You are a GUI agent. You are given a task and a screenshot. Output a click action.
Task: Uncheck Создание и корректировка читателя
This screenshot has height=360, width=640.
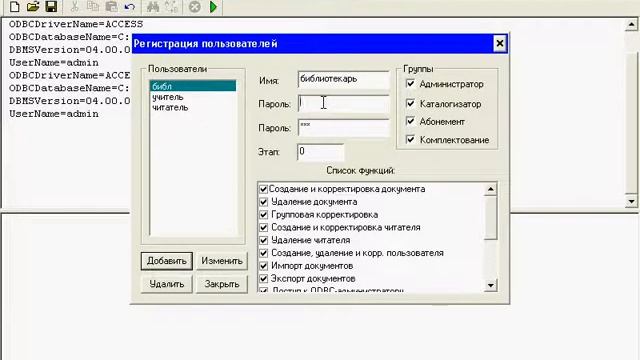coord(263,227)
